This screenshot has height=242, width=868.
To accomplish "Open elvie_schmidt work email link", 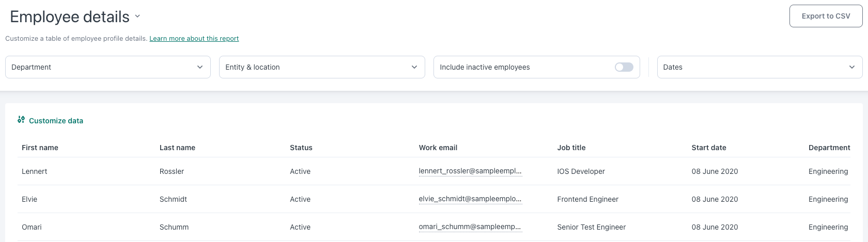I will coord(470,199).
